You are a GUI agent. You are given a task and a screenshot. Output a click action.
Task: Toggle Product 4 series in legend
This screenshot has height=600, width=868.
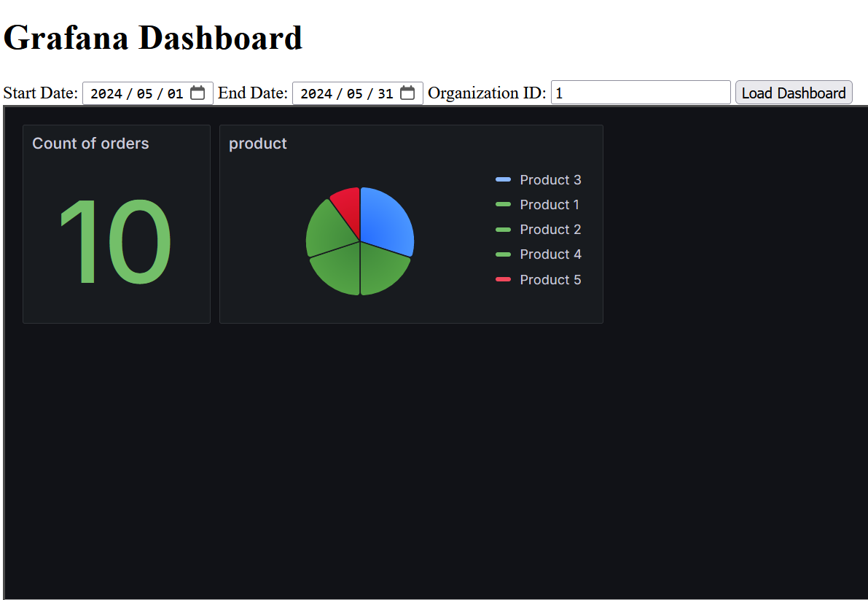click(x=550, y=254)
